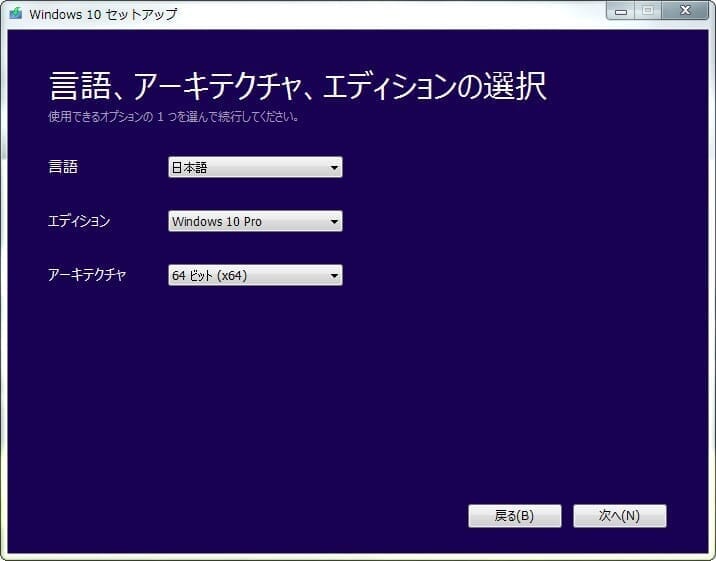The image size is (716, 561).
Task: Maximize the setup window
Action: click(x=647, y=11)
